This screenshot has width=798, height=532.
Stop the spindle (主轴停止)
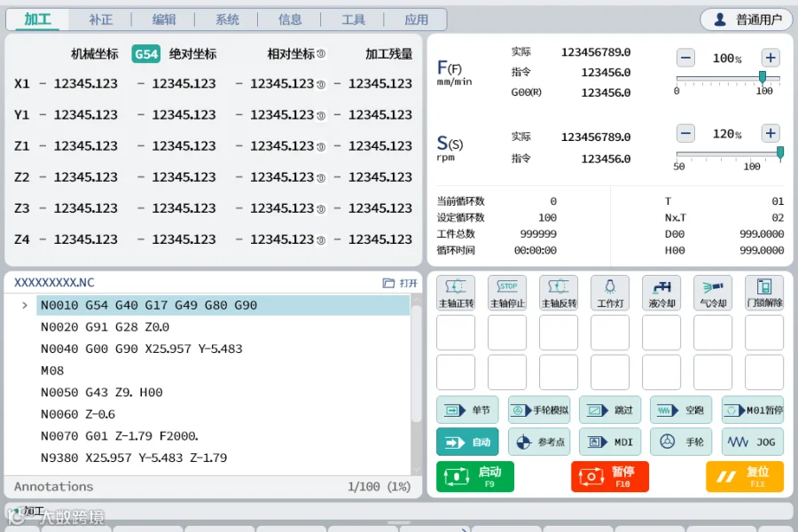[x=507, y=293]
